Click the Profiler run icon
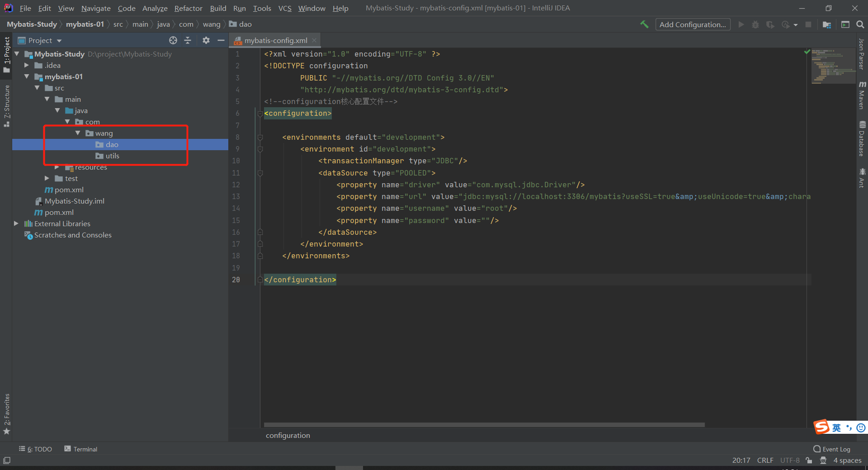Screen dimensions: 868x470 (x=786, y=24)
